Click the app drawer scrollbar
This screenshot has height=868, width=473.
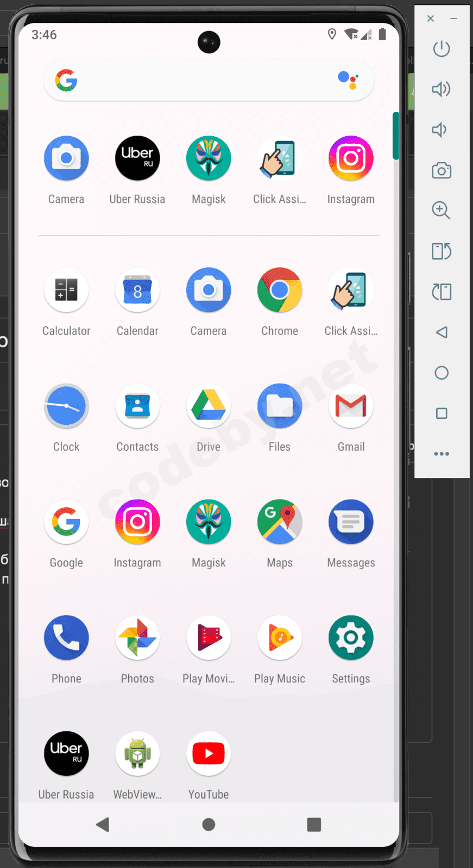[x=396, y=136]
